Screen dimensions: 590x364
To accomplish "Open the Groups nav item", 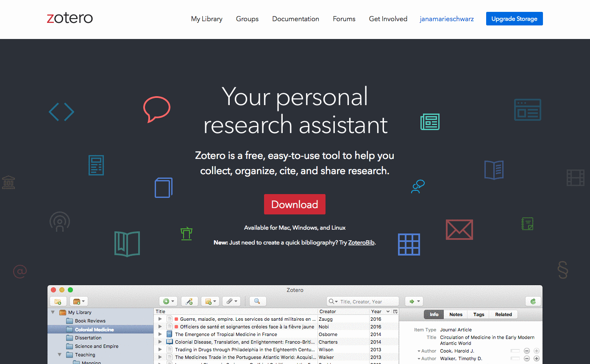I will pos(248,19).
